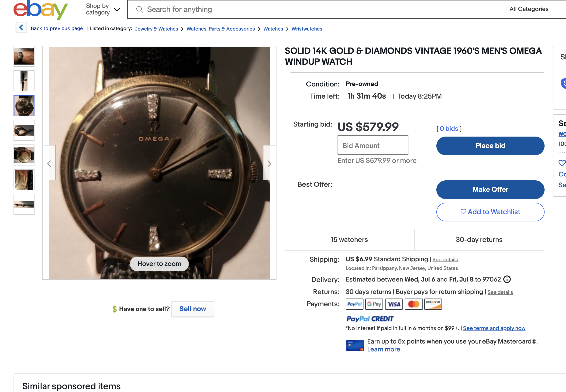Click the Bid Amount input field
566x392 pixels.
(x=373, y=145)
